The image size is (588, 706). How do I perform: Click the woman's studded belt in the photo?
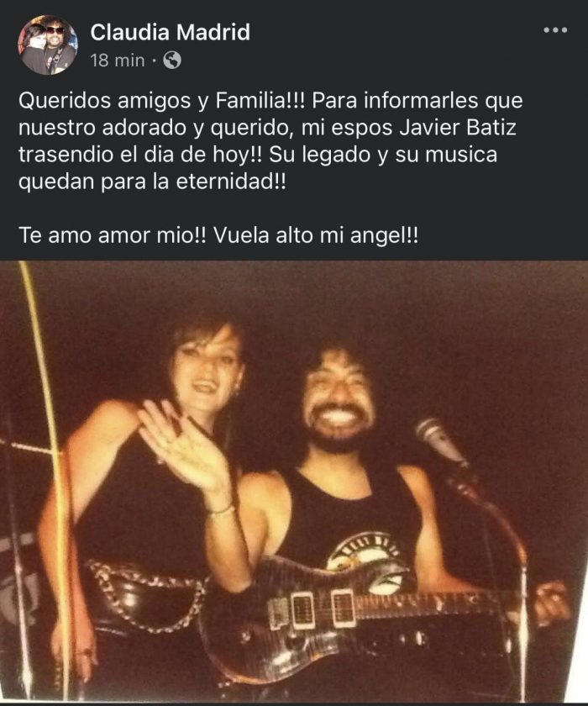[144, 594]
